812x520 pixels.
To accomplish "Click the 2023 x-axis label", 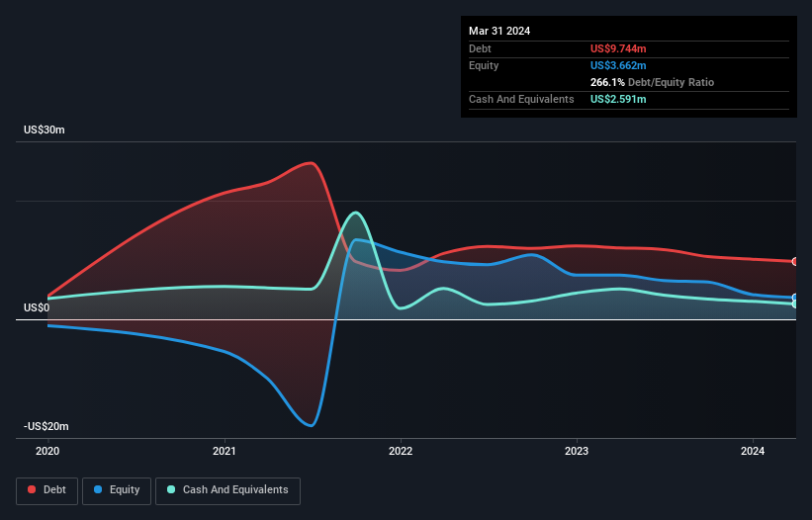I will click(577, 451).
